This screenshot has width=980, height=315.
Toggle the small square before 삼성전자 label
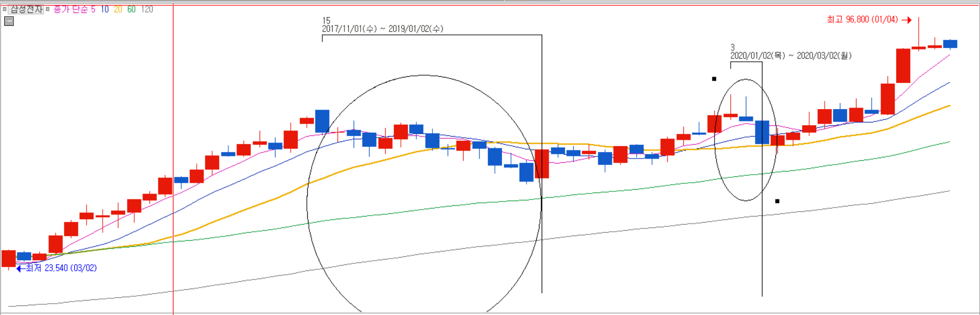5,9
